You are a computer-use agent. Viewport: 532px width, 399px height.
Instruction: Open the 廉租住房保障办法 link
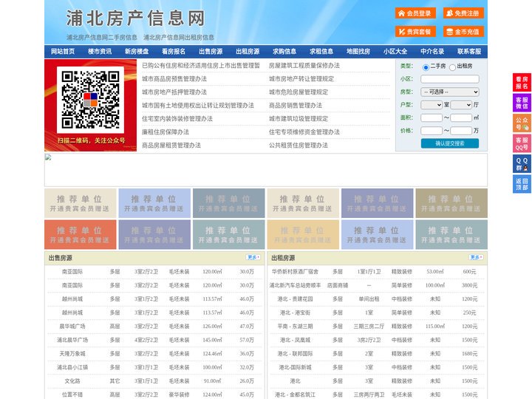point(166,132)
